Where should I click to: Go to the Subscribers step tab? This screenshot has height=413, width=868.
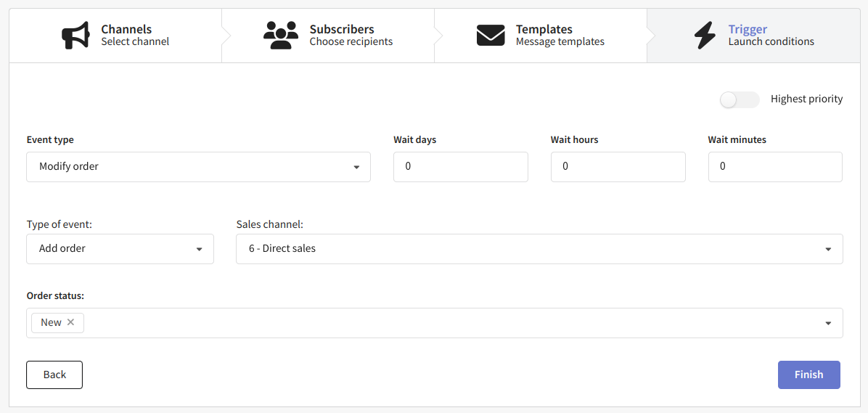coord(328,36)
